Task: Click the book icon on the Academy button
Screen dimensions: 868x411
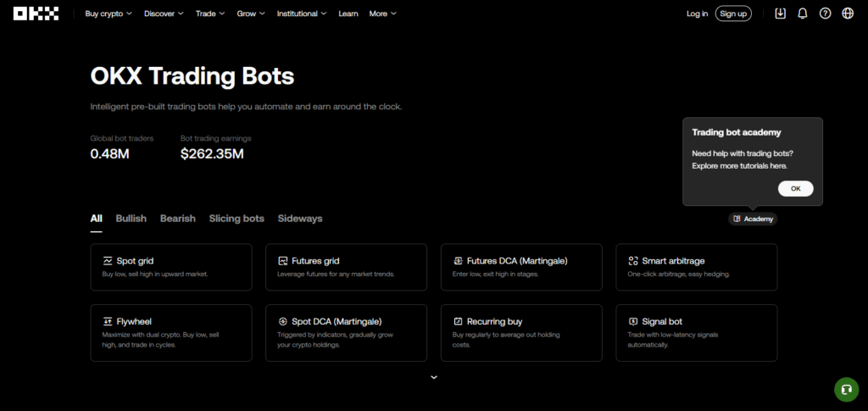Action: (x=737, y=219)
